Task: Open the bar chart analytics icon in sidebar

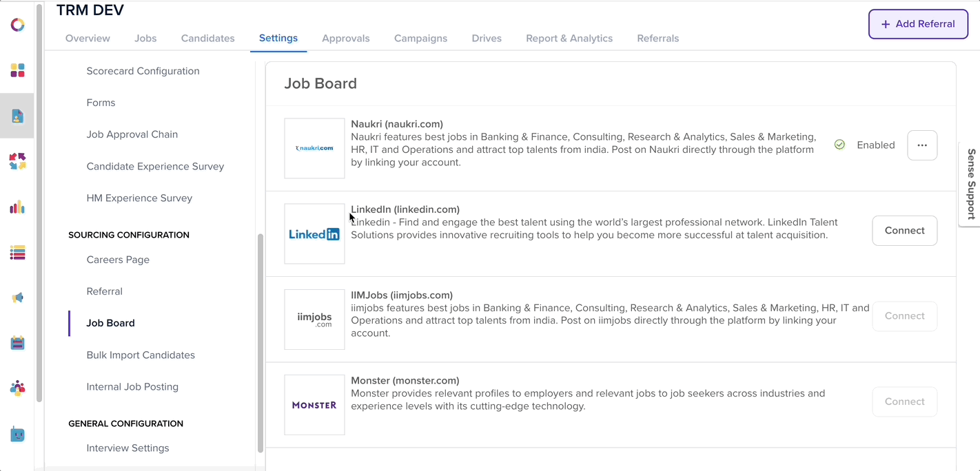Action: (18, 207)
